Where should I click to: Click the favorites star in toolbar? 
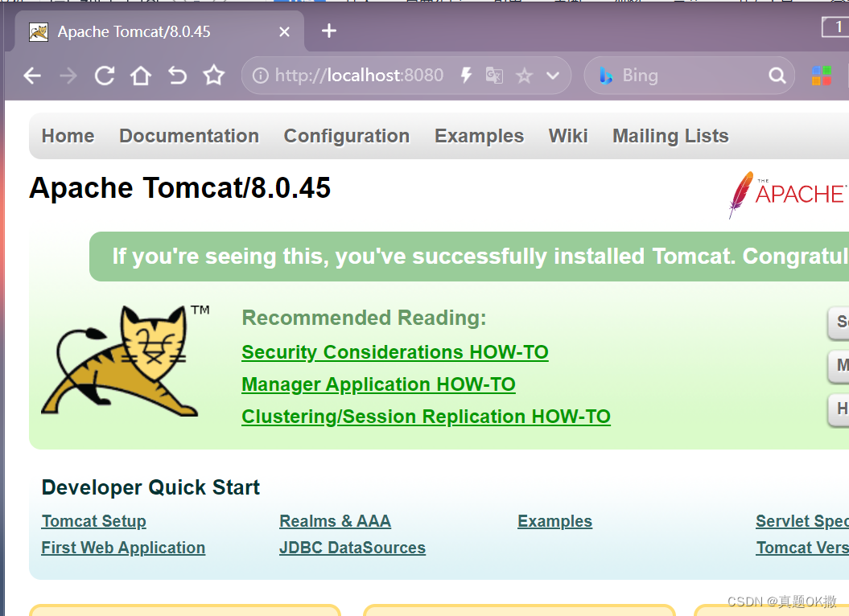pyautogui.click(x=214, y=76)
